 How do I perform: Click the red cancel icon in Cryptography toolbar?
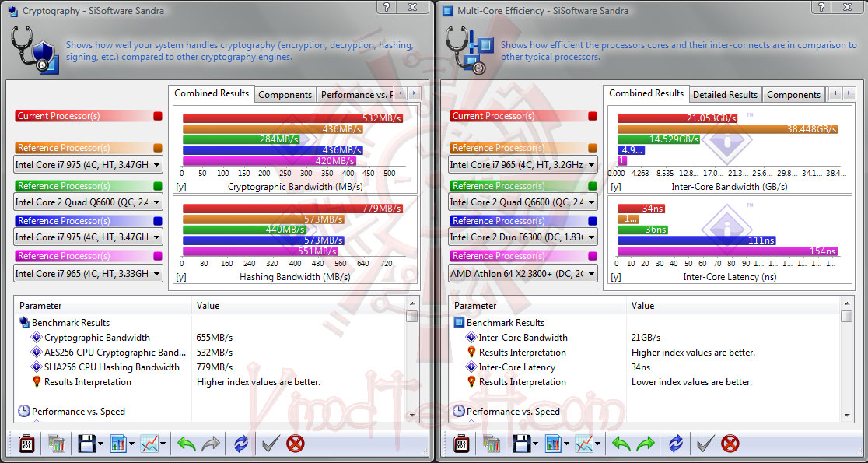[x=296, y=444]
